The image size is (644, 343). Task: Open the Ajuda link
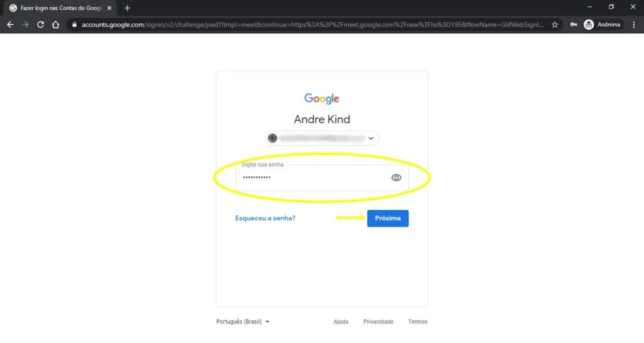tap(341, 322)
